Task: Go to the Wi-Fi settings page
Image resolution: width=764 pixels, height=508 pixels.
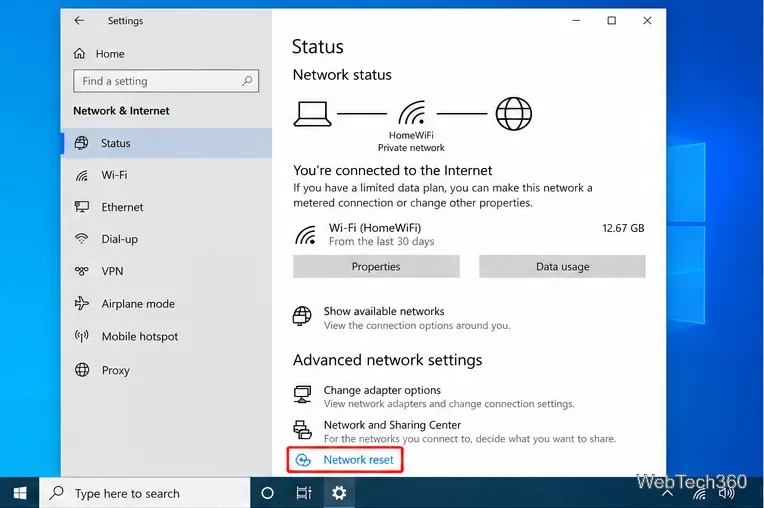Action: 166,175
